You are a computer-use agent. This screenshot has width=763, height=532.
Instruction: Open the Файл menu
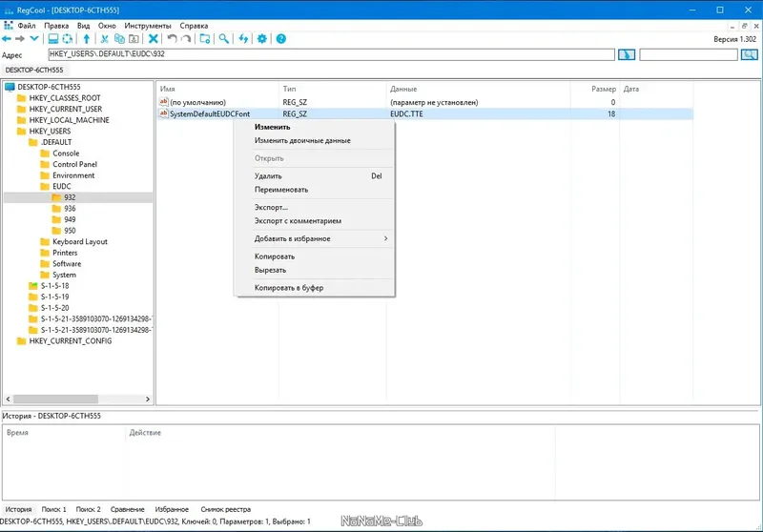click(27, 26)
